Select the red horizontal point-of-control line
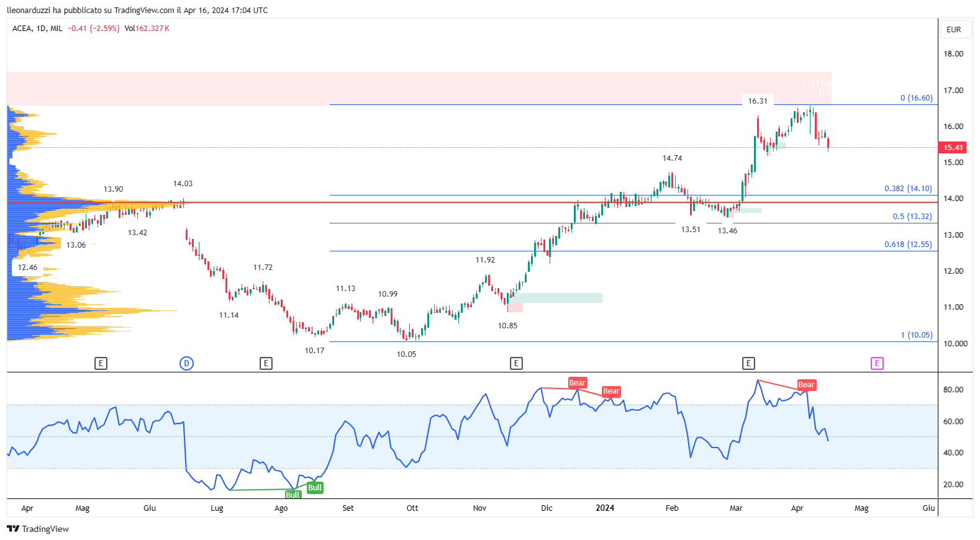This screenshot has height=540, width=980. pos(472,202)
